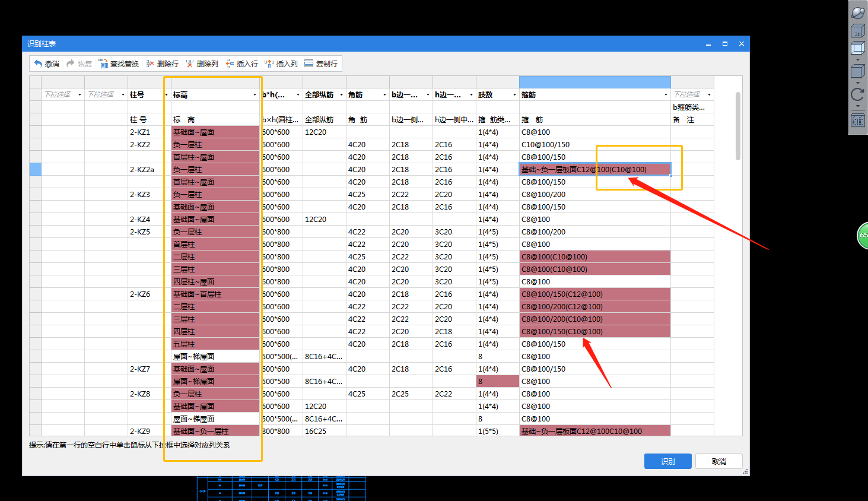Open the last 下拉选择 column dropdown

point(709,95)
